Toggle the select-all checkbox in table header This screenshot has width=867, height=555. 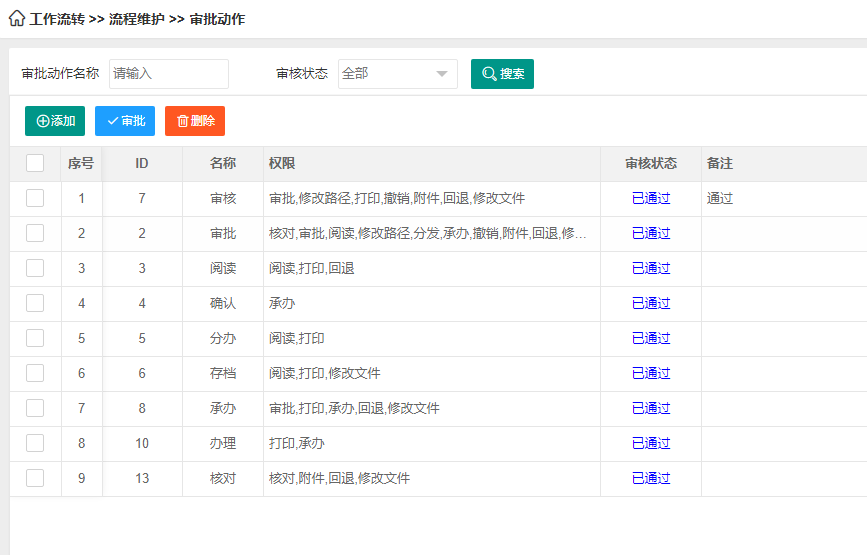(x=35, y=163)
